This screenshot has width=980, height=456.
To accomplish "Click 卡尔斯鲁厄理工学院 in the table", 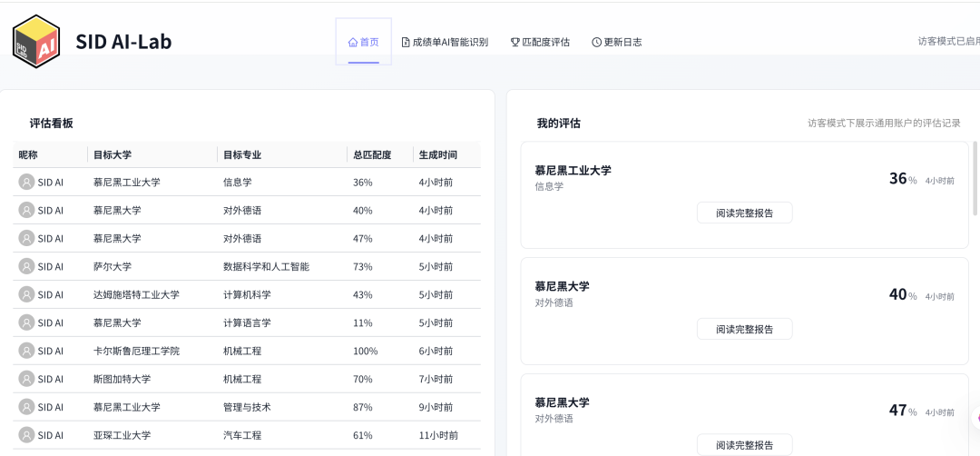I will (136, 351).
